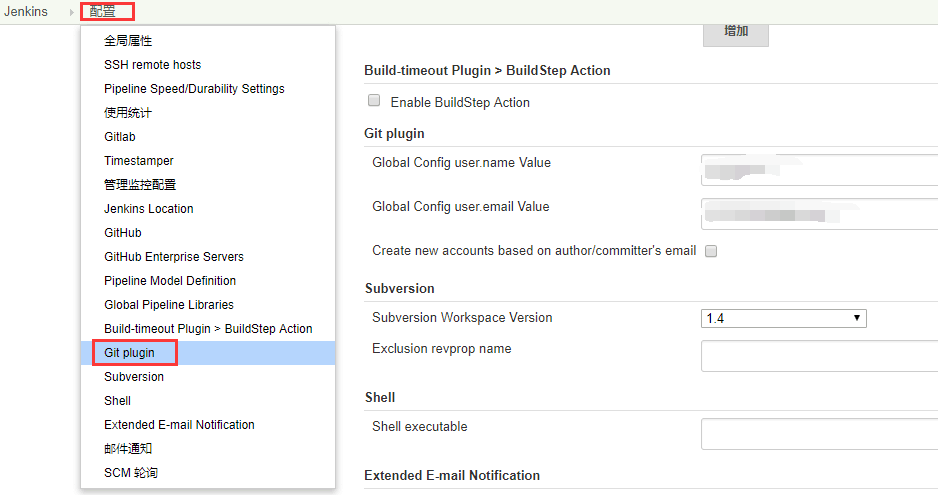Choose Gitlab from the section menu
The width and height of the screenshot is (938, 495).
[x=120, y=136]
